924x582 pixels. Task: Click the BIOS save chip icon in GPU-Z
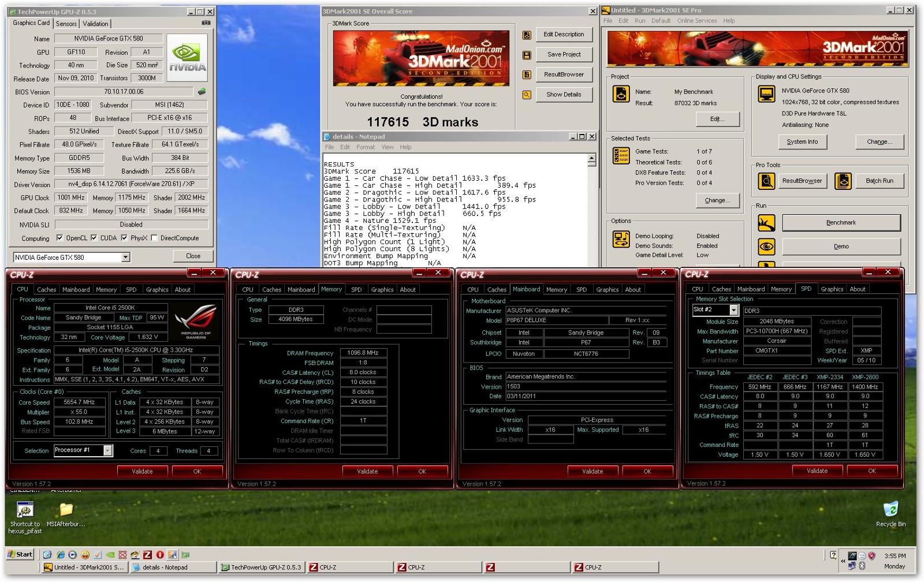[x=202, y=91]
